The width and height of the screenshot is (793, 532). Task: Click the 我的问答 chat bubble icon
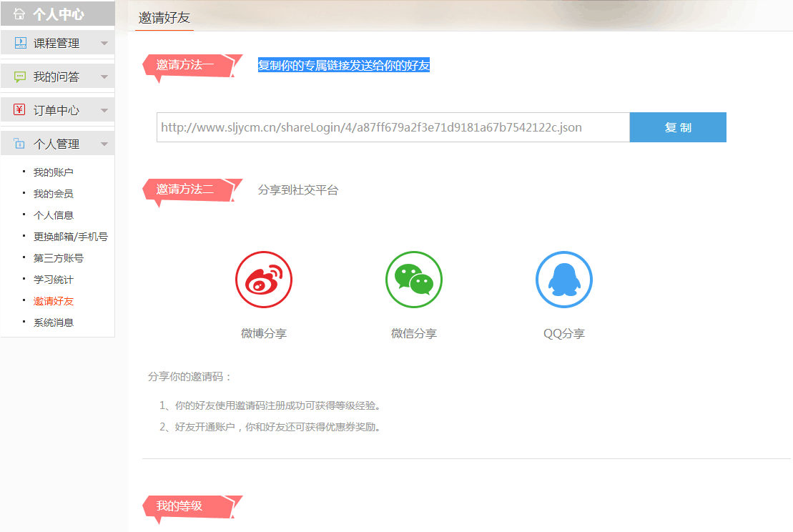pos(20,77)
